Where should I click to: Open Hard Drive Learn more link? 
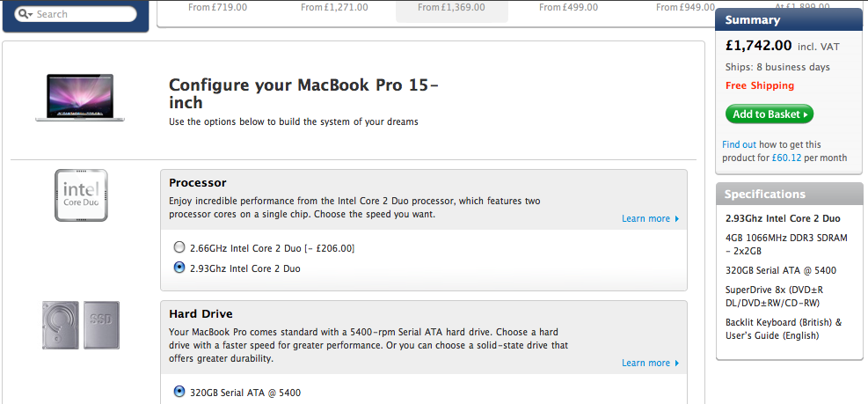point(646,363)
